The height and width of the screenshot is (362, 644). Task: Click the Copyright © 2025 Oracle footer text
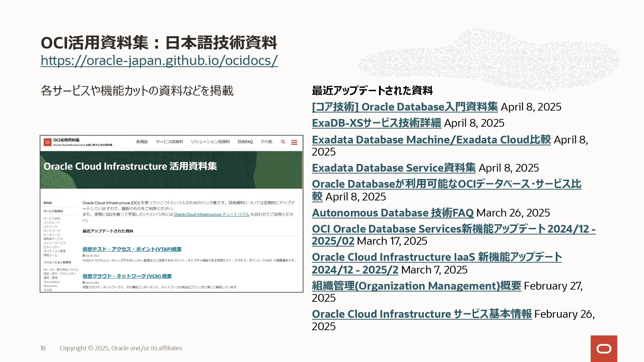121,348
